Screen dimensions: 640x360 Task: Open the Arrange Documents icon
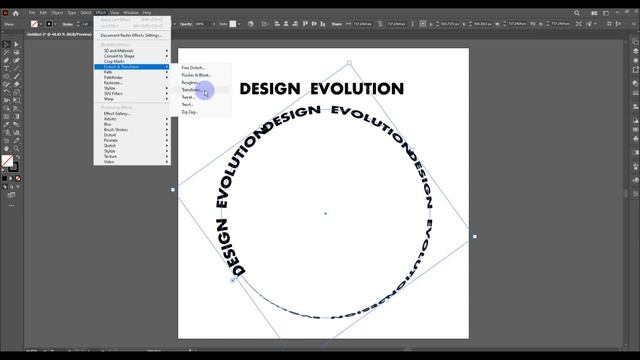tap(594, 13)
